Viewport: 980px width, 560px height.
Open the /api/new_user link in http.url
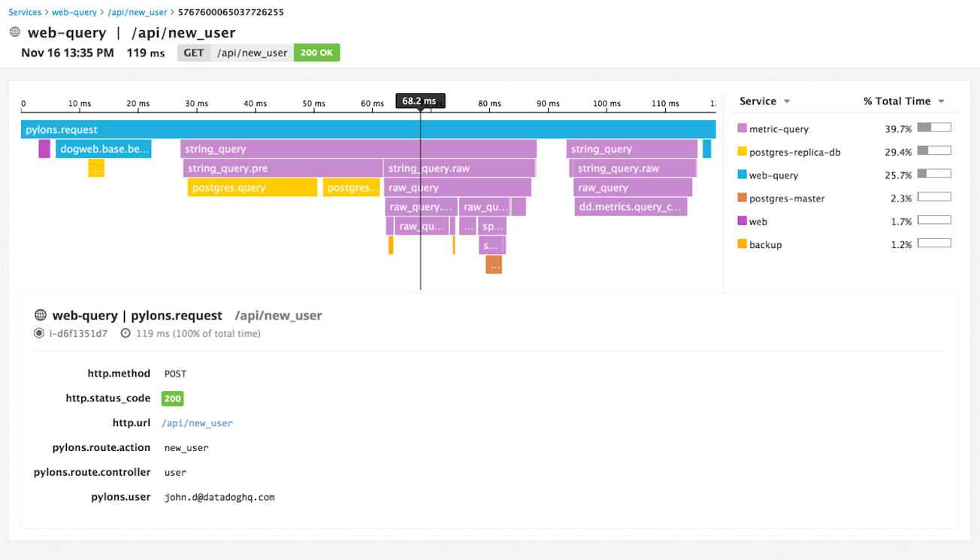coord(197,422)
